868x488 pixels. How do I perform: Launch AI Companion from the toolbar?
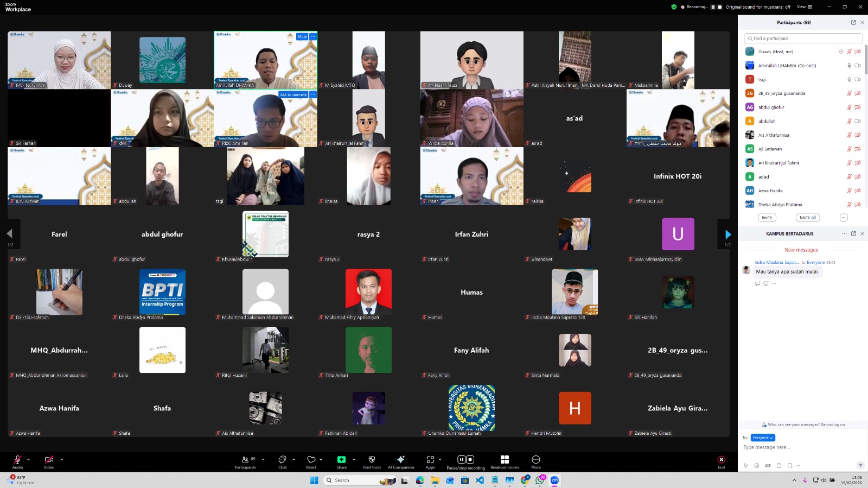401,460
